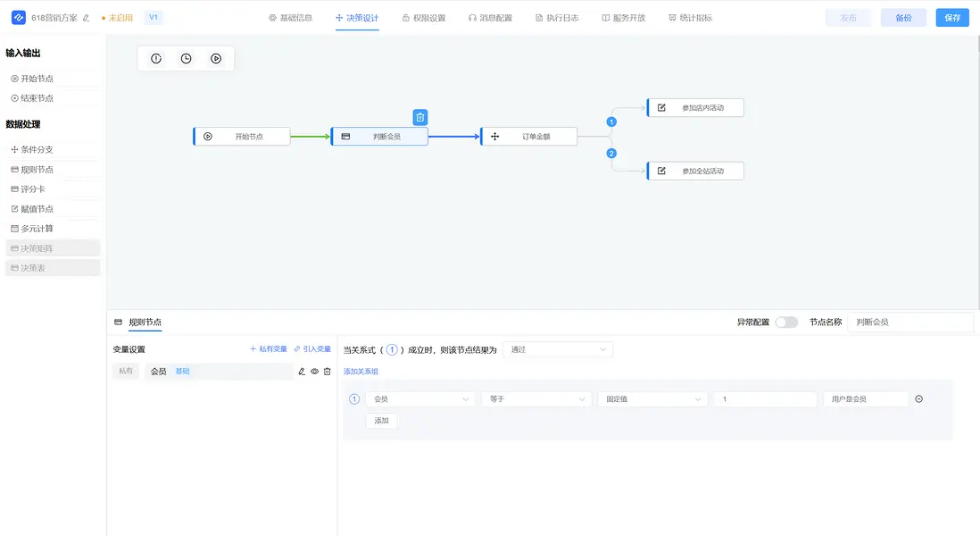Edit the 618营销方案 name pencil icon
Image resolution: width=980 pixels, height=536 pixels.
point(87,18)
